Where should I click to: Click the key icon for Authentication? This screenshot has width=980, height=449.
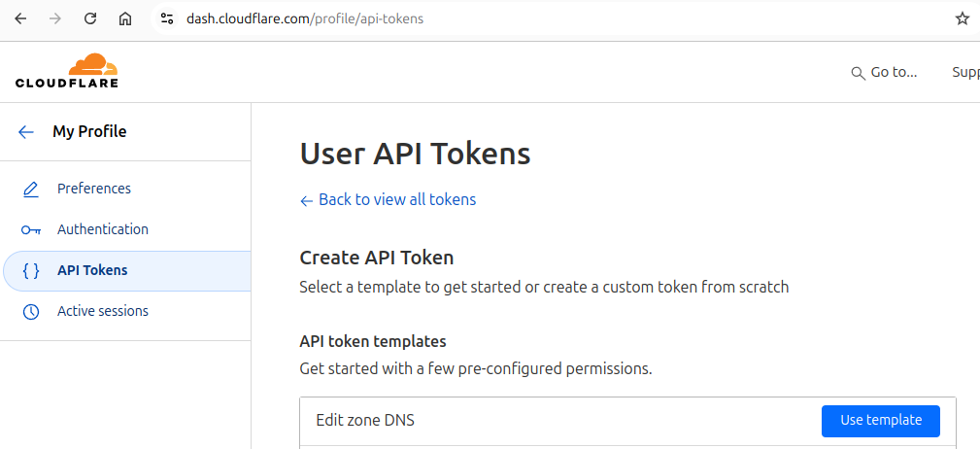[31, 230]
